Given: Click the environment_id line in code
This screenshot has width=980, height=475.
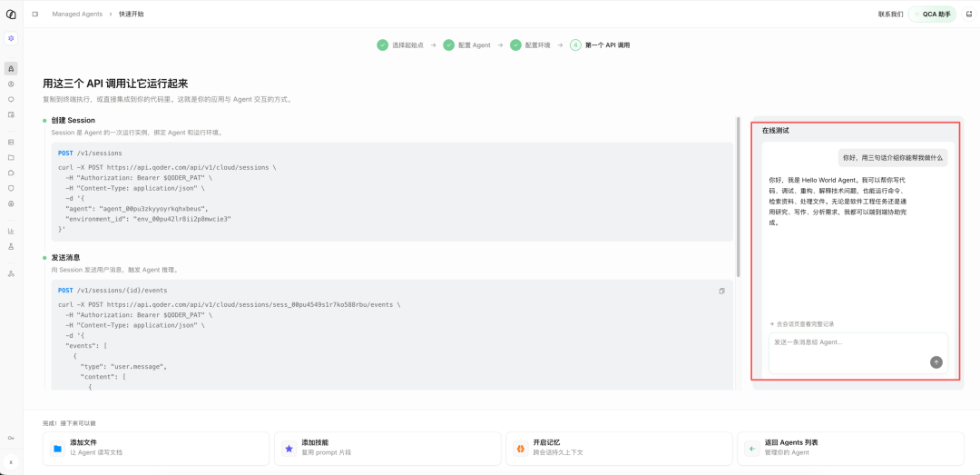Looking at the screenshot, I should (148, 218).
